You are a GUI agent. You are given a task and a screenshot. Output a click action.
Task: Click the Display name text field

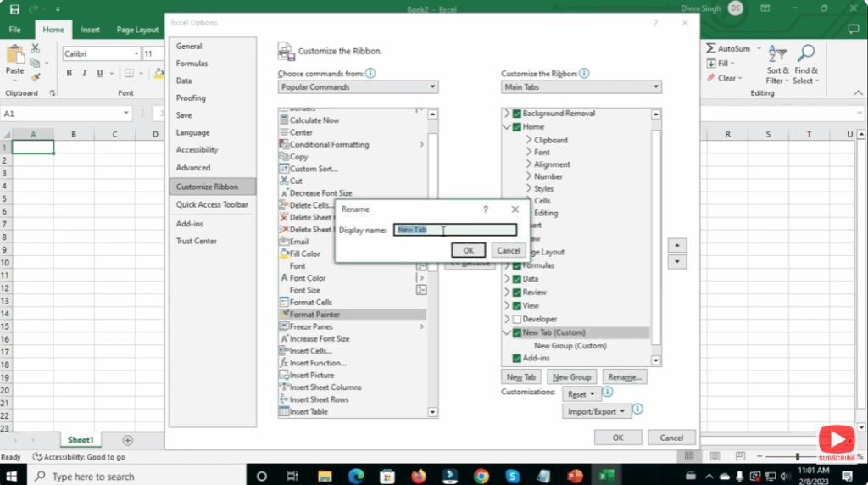[x=455, y=230]
